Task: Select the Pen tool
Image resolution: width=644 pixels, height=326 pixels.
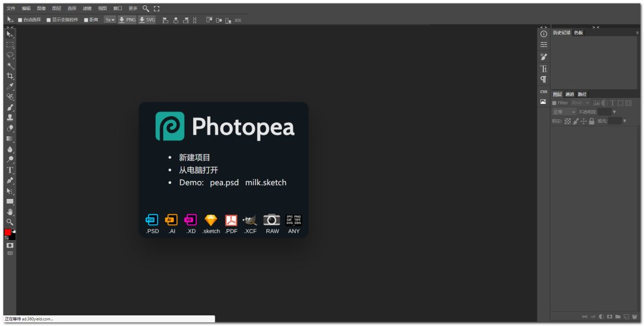Action: pos(10,180)
